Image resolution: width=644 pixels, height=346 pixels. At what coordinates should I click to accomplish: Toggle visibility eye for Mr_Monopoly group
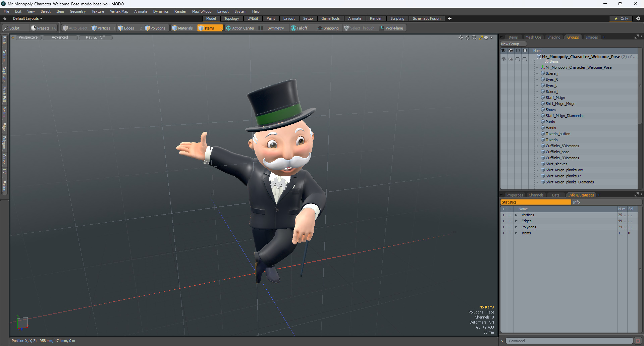[503, 59]
